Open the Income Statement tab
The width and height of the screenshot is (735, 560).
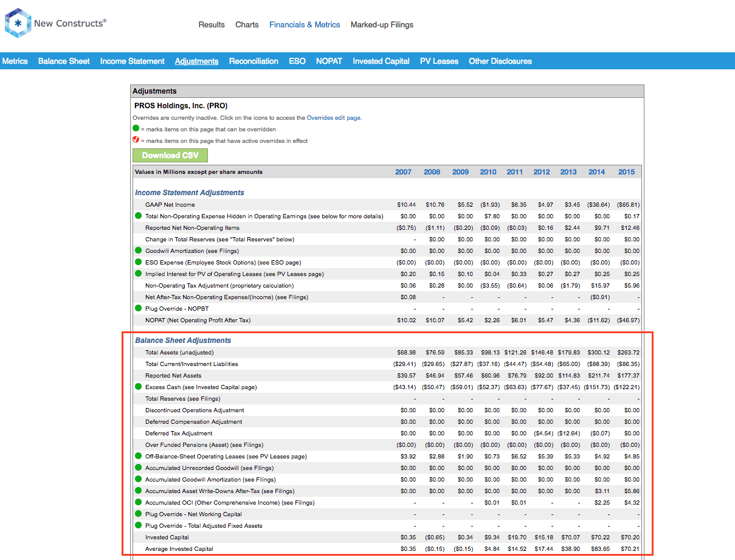(133, 61)
